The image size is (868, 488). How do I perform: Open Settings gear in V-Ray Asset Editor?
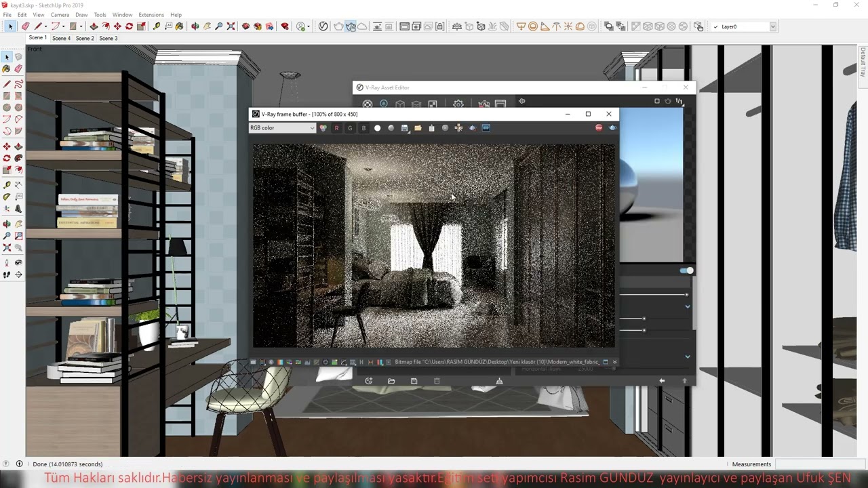tap(458, 104)
